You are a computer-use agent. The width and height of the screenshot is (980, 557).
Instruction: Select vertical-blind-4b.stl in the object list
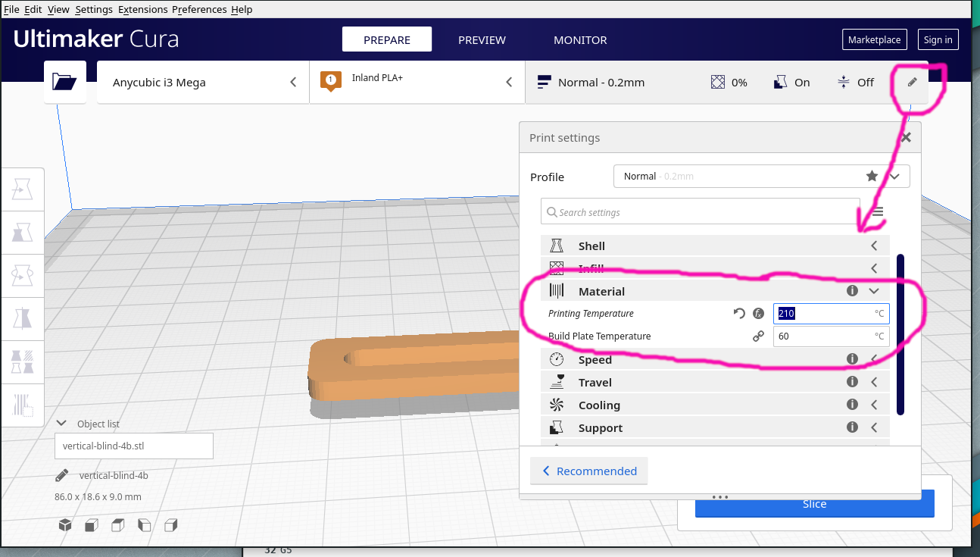(134, 446)
